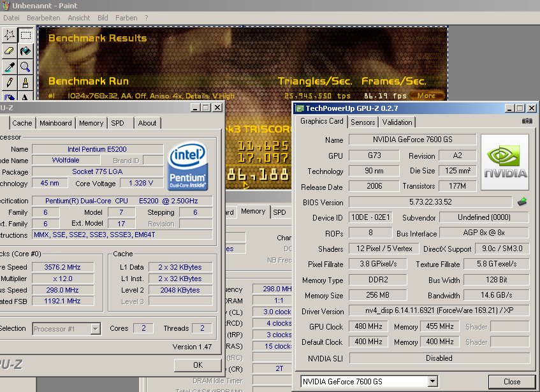Open the Memory tab in front CPU-Z window
This screenshot has width=540, height=392.
coord(91,123)
